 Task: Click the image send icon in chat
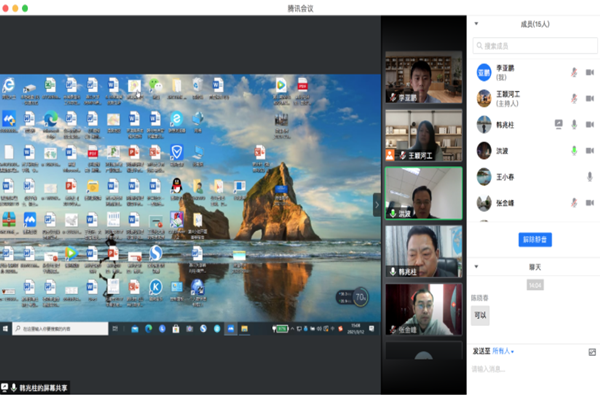[x=591, y=351]
